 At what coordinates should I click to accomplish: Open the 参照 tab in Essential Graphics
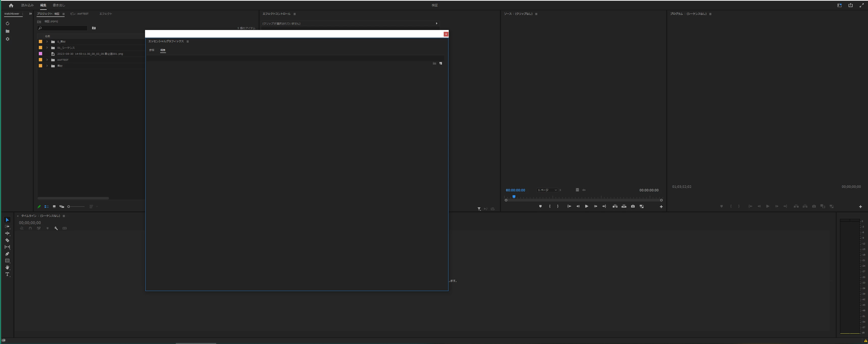[x=152, y=50]
